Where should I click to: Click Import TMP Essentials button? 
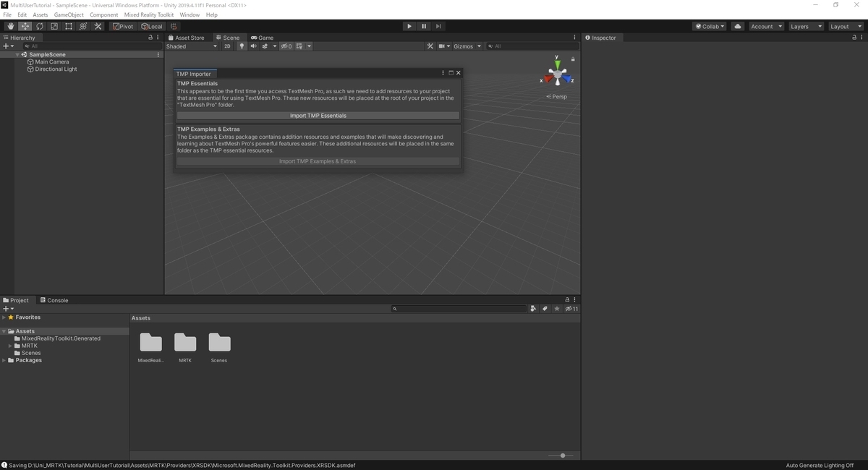click(x=318, y=116)
